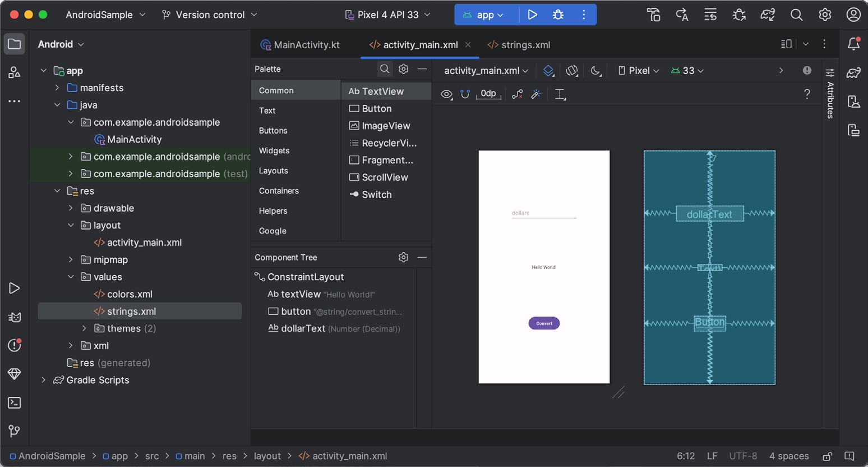Image resolution: width=868 pixels, height=467 pixels.
Task: Switch to strings.xml editor tab
Action: point(519,44)
